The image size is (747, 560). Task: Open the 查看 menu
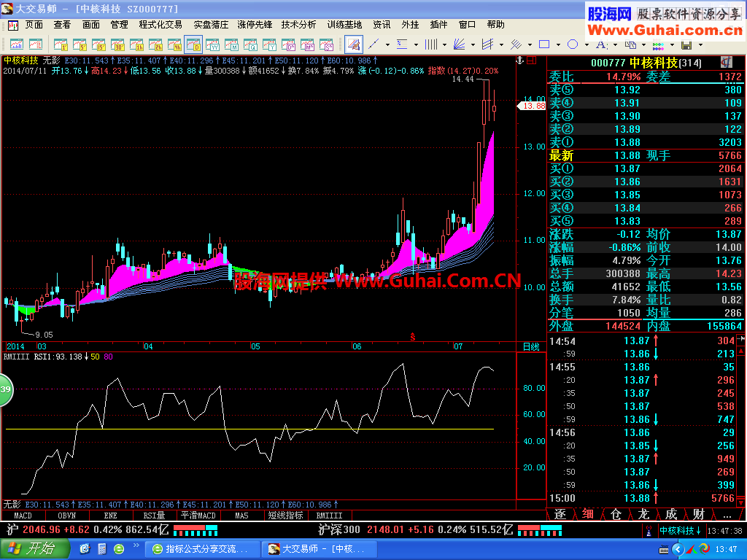tap(62, 24)
